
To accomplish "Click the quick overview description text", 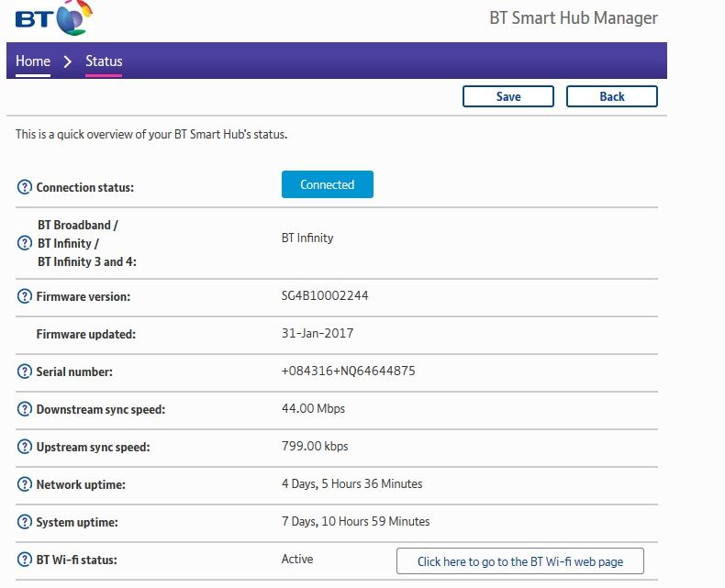I will coord(151,135).
